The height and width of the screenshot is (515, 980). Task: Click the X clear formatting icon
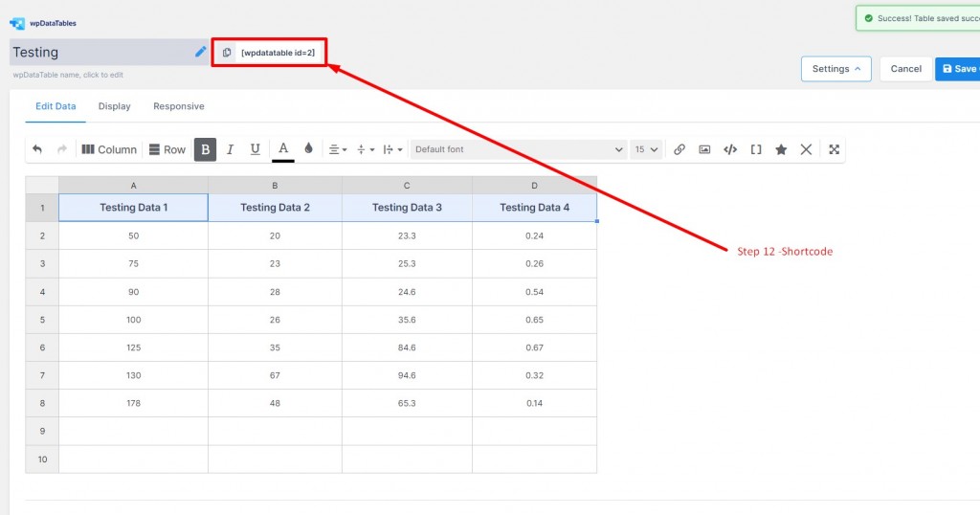pos(806,149)
